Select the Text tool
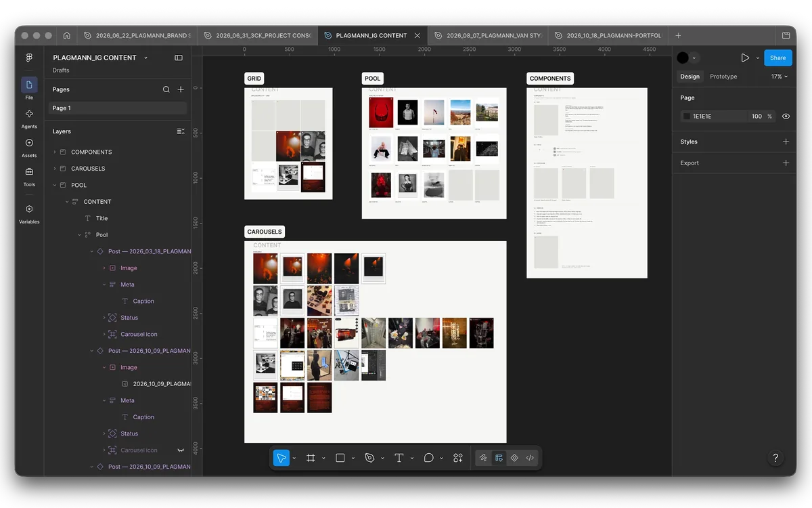The width and height of the screenshot is (812, 508). pyautogui.click(x=399, y=458)
